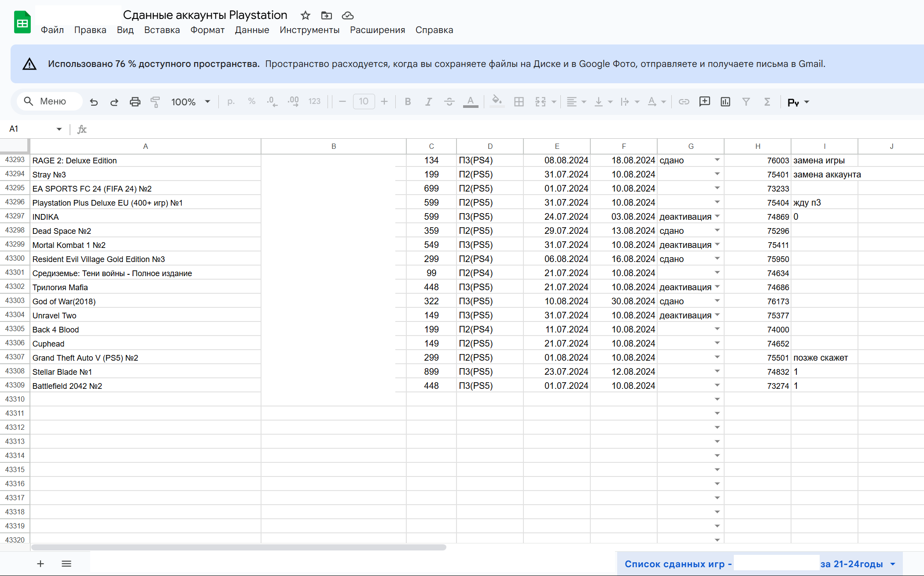Open text wrapping dropdown

pos(629,102)
